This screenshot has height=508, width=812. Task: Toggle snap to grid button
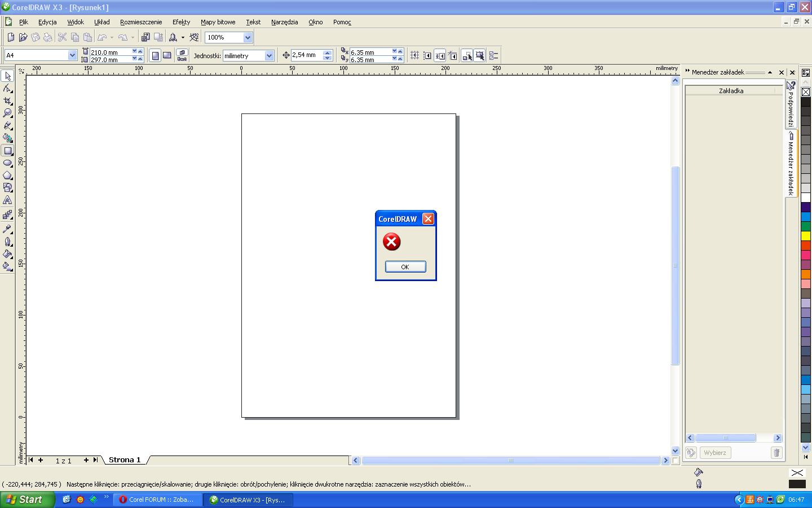[414, 55]
